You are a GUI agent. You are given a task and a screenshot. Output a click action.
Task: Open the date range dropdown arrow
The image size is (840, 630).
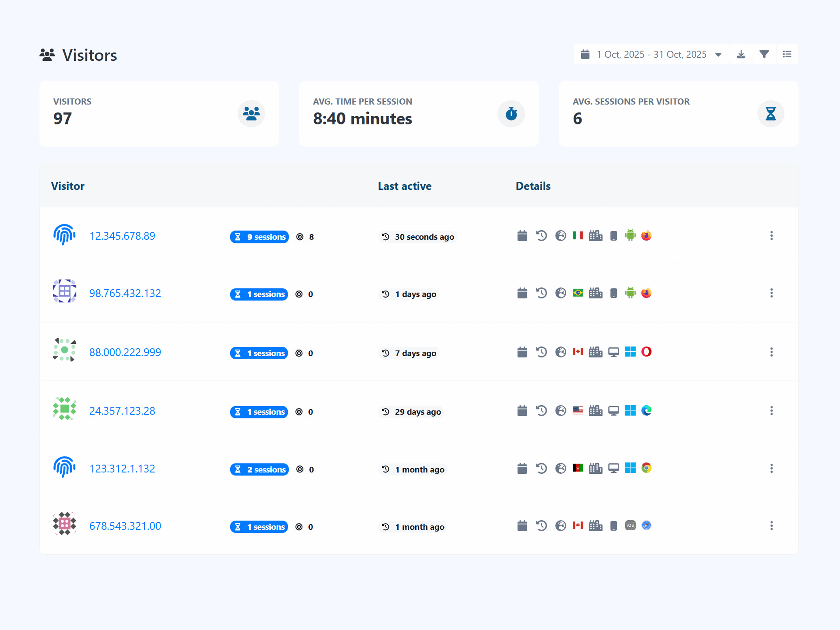click(x=719, y=54)
